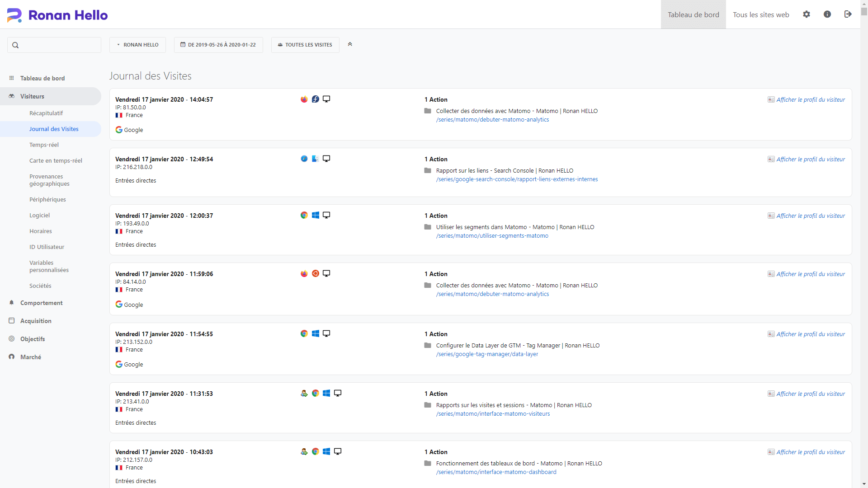Image resolution: width=868 pixels, height=488 pixels.
Task: Click the Chrome icon on 11:54:55 visit
Action: 304,334
